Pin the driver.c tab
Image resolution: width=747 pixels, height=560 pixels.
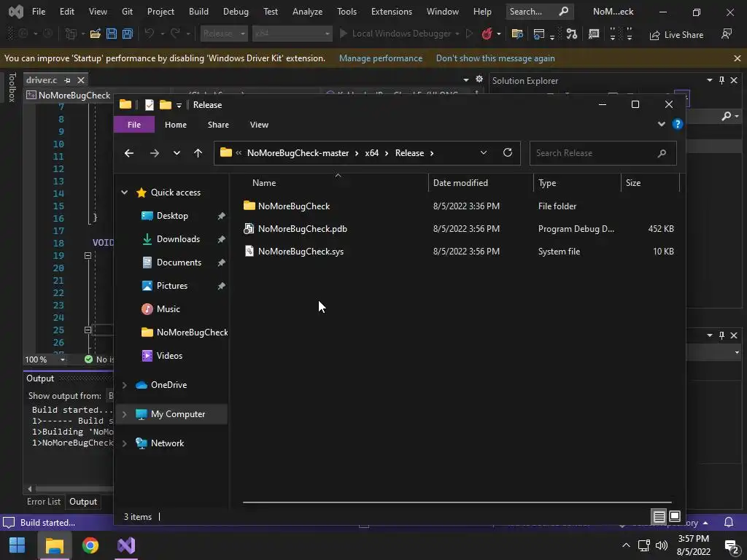coord(67,80)
